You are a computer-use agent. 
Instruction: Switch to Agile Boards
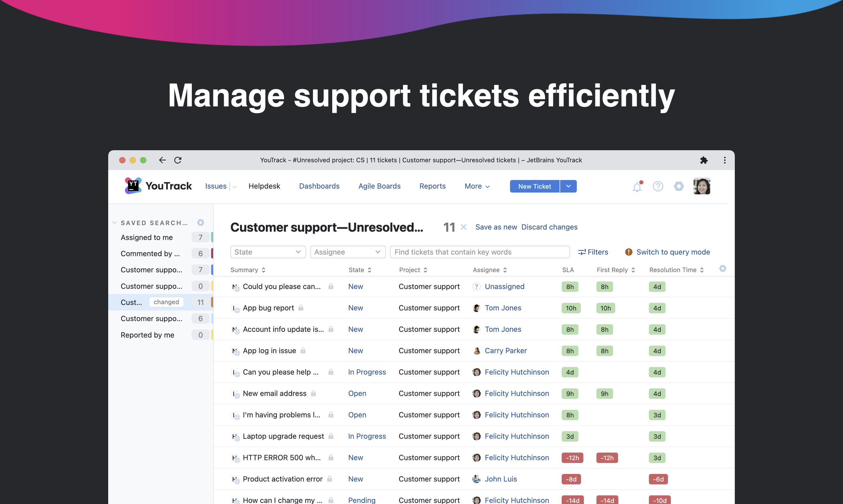(379, 186)
